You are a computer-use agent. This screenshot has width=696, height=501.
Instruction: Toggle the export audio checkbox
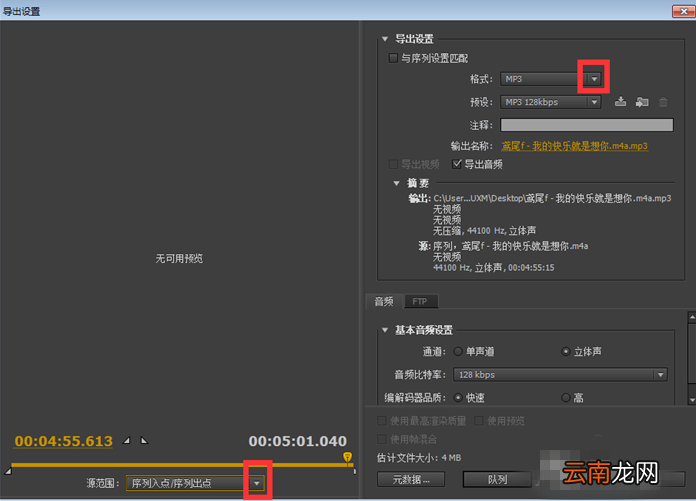(457, 164)
